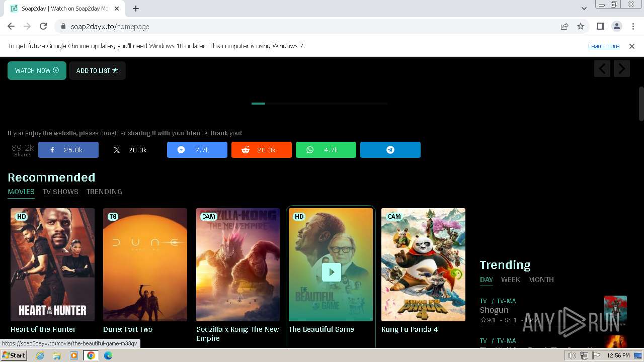Open the Shōgun trending thumbnail
Screen dimensions: 644x362
615,310
